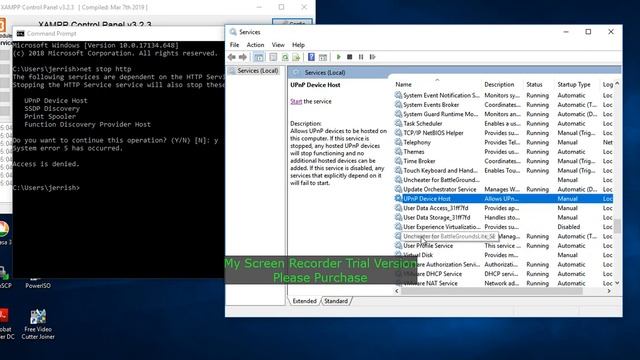Viewport: 640px width, 360px height.
Task: Click the Config button in XAMPP Control Panel
Action: coord(292,23)
